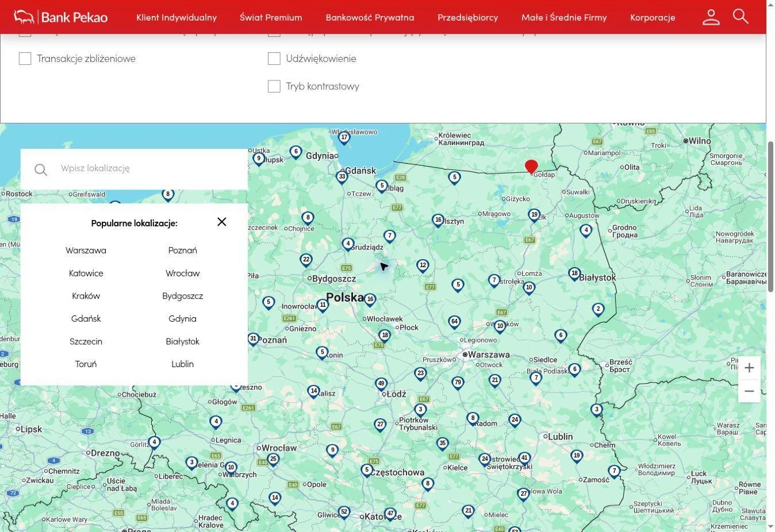
Task: Choose Poznań from popular locations
Action: (x=182, y=250)
